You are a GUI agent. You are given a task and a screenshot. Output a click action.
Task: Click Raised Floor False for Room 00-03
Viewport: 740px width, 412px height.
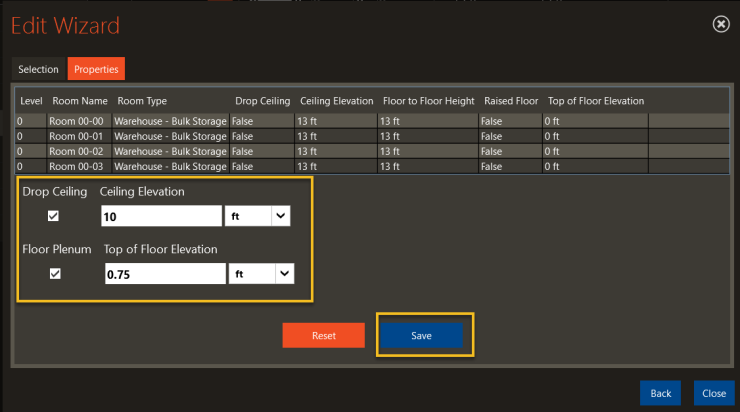tap(511, 167)
